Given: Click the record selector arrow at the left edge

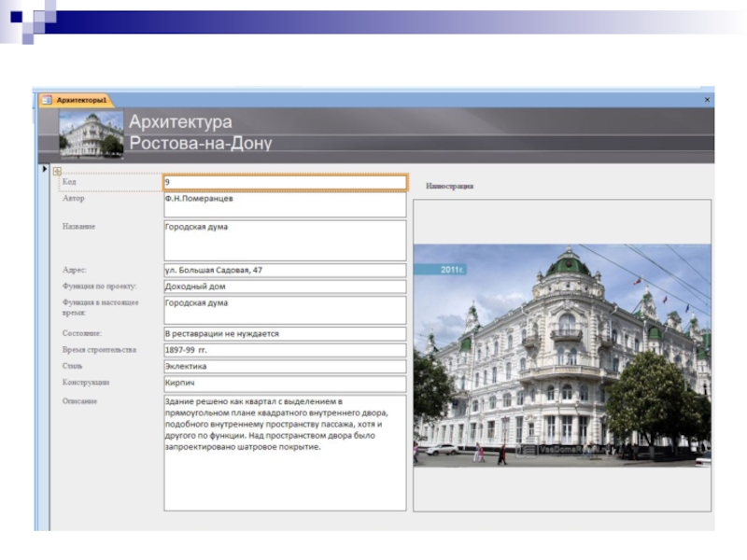Looking at the screenshot, I should point(44,169).
